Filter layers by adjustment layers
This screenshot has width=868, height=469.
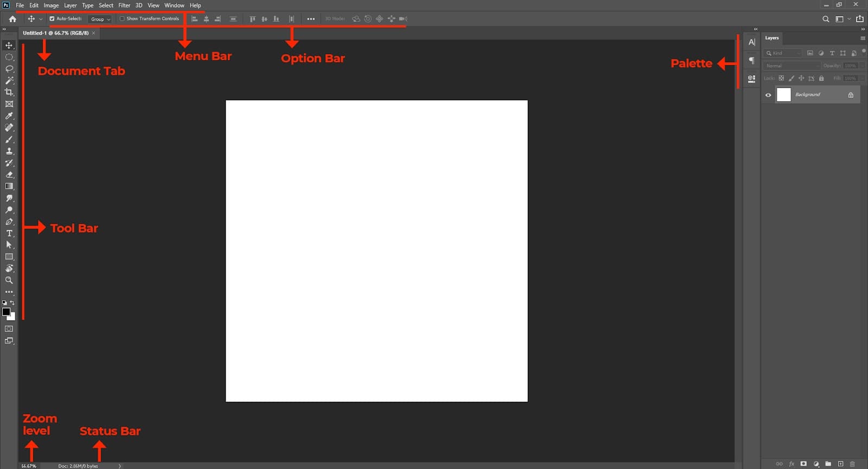821,53
